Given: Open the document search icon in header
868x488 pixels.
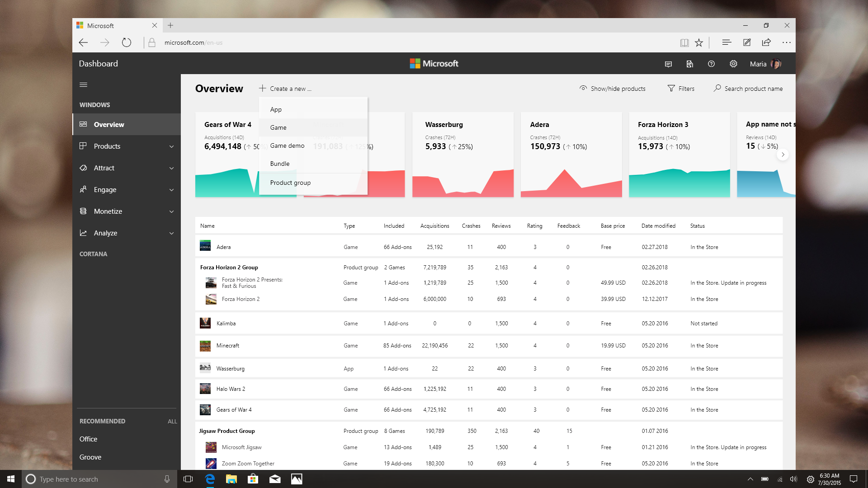Looking at the screenshot, I should 690,64.
